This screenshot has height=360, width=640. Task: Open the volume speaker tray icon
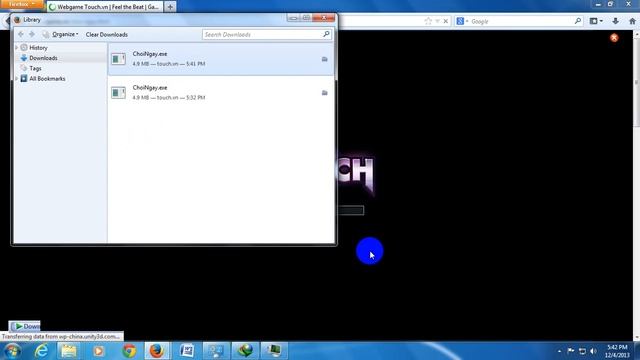point(593,351)
